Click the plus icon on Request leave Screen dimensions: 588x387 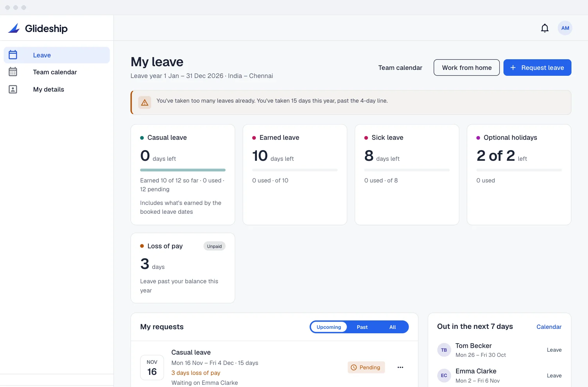[513, 68]
